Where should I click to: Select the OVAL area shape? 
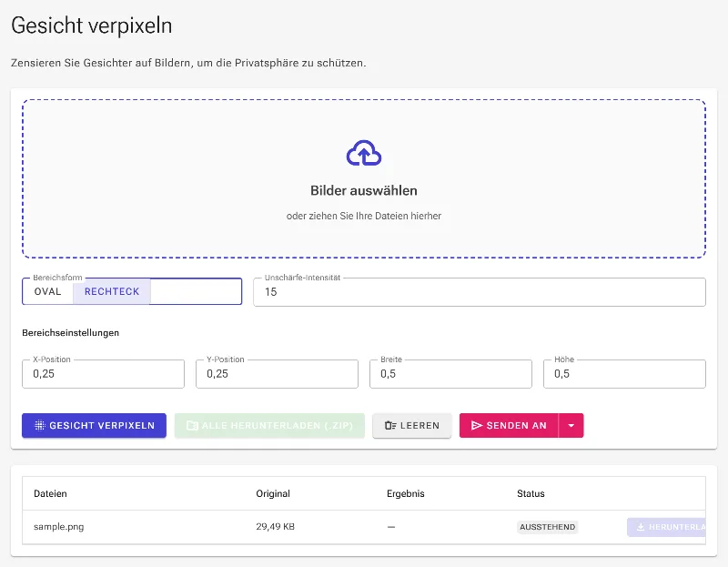point(48,291)
